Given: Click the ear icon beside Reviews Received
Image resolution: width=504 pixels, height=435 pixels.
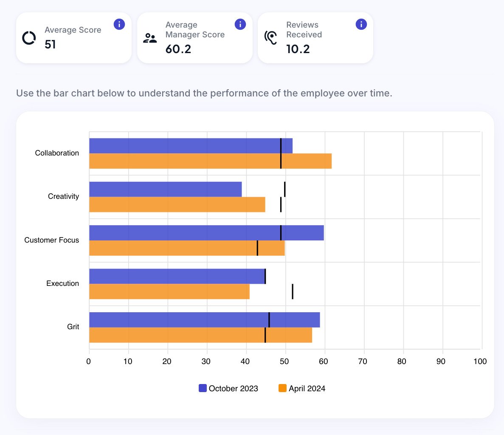Looking at the screenshot, I should 270,38.
